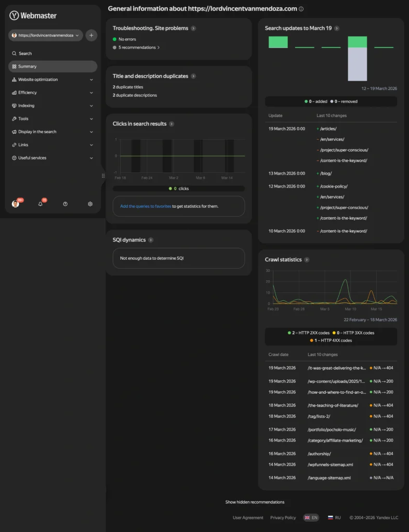Expand the Links chevron
This screenshot has width=409, height=532.
(91, 145)
